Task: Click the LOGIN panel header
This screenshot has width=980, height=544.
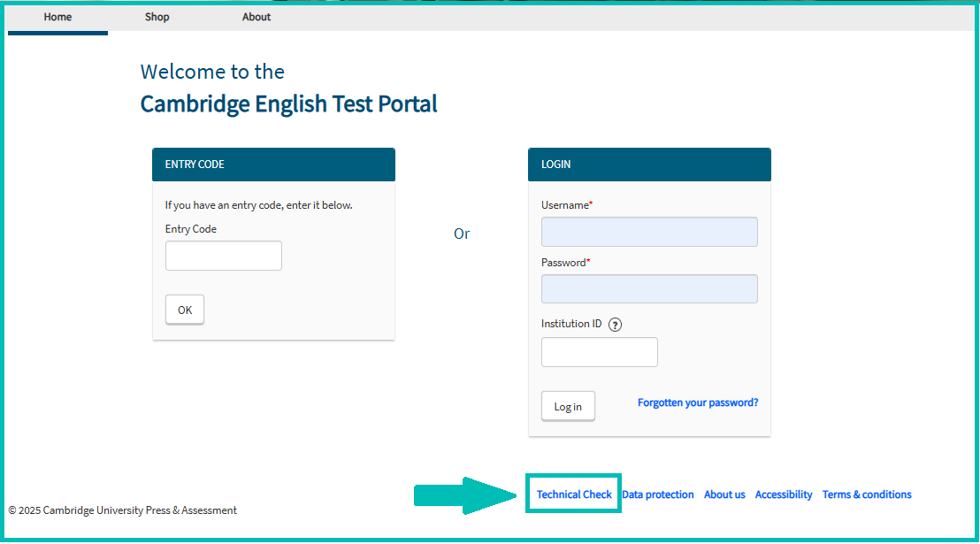Action: (649, 165)
